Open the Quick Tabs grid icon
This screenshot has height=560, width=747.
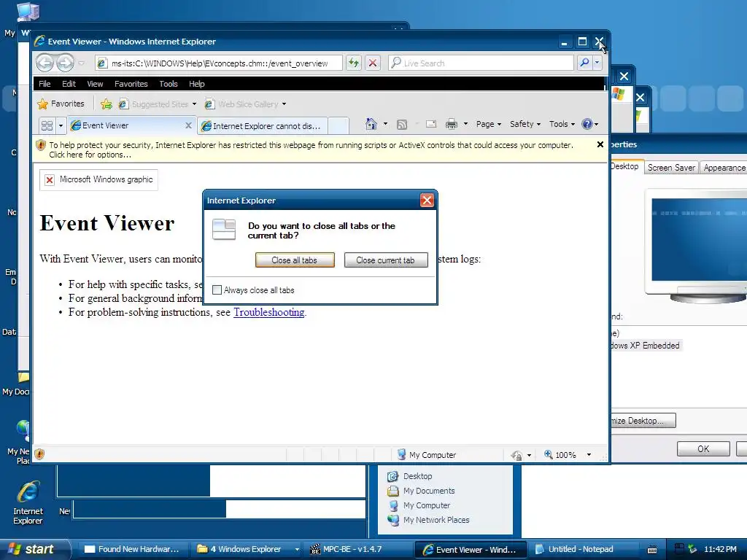coord(47,125)
